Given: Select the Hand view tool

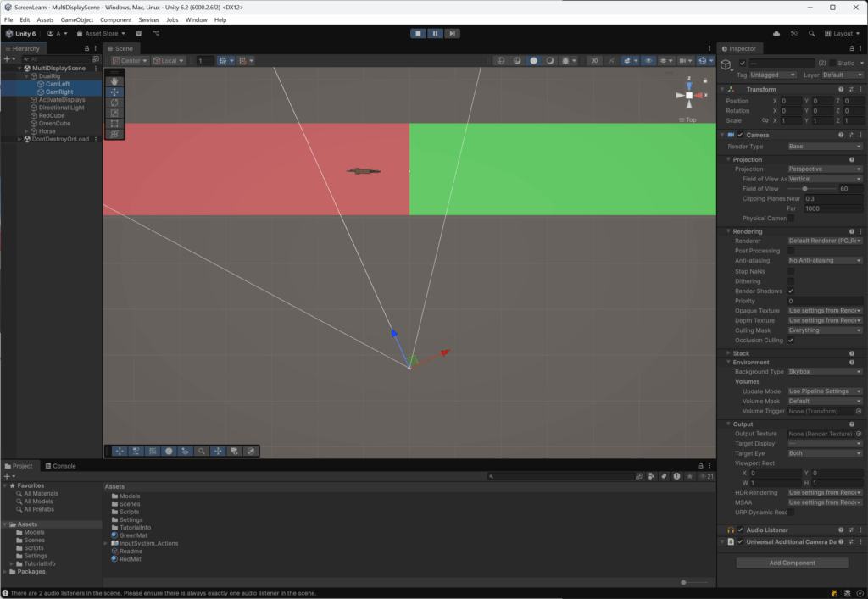Looking at the screenshot, I should click(114, 81).
